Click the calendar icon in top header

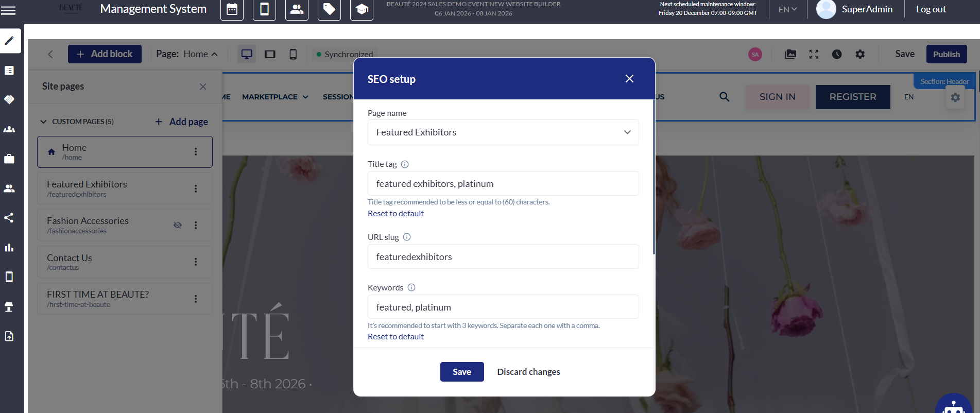click(x=232, y=10)
